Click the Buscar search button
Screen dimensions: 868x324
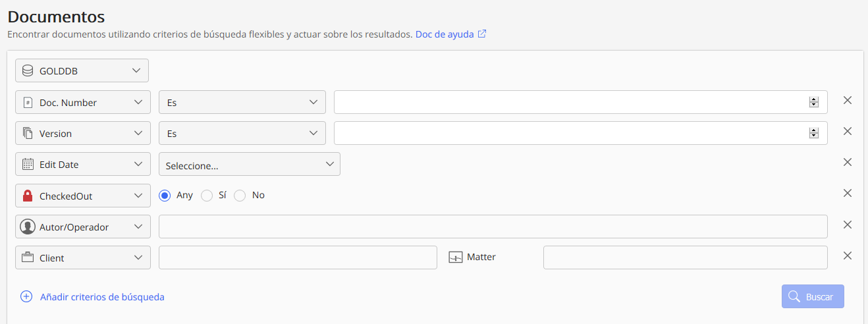point(813,296)
